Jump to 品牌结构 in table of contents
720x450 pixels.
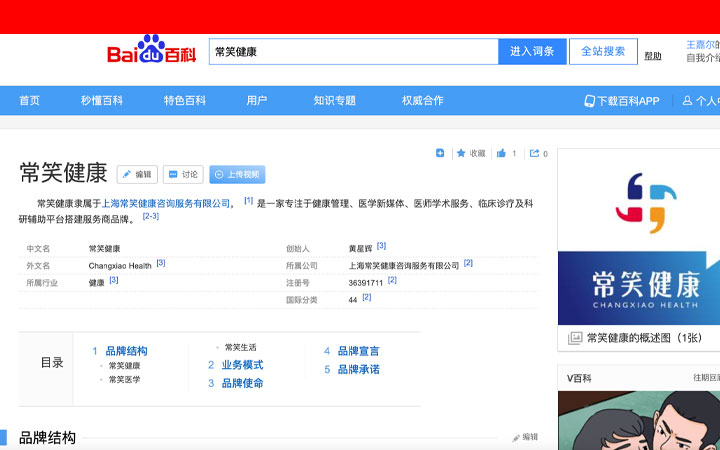[126, 351]
